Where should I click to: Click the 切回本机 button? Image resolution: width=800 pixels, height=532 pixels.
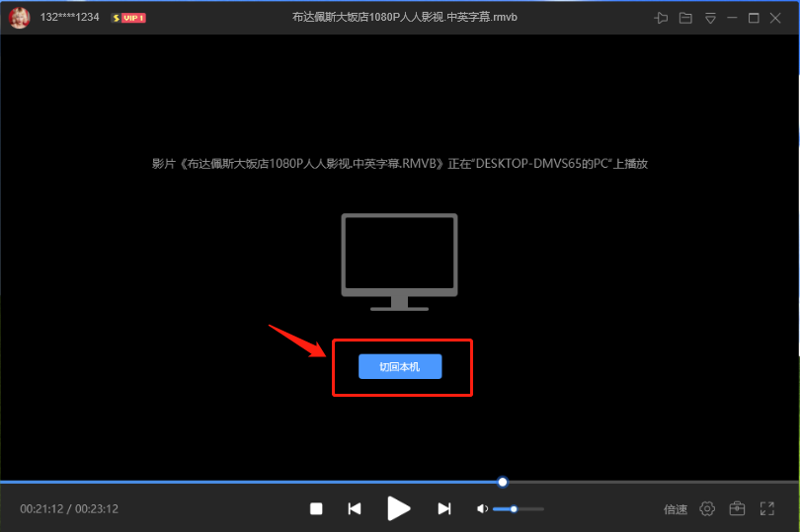[400, 367]
